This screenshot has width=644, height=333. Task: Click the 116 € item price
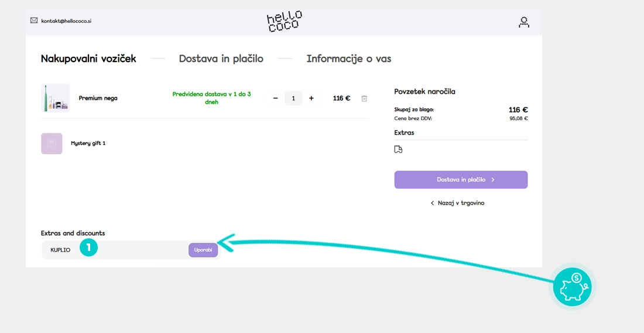point(341,98)
